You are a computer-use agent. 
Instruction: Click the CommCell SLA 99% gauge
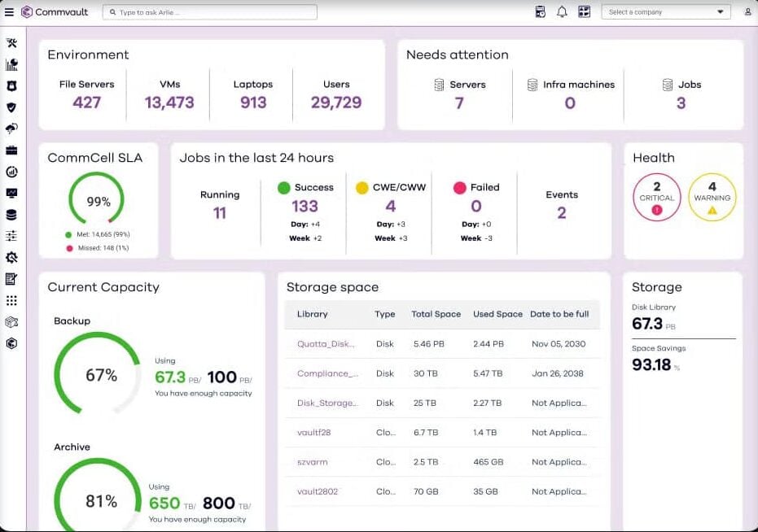pos(97,199)
